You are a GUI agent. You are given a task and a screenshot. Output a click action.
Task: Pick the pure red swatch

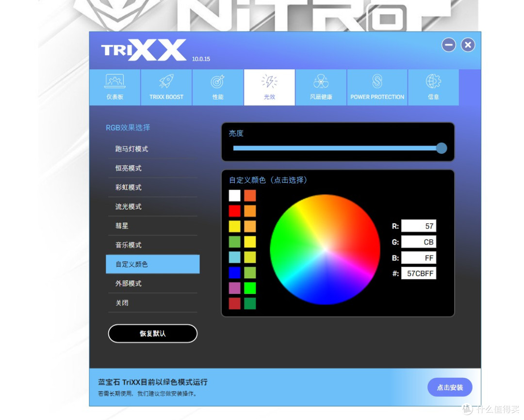pyautogui.click(x=235, y=211)
